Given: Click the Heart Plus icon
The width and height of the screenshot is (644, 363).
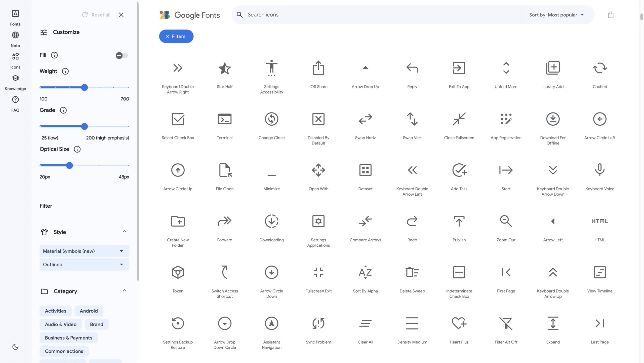Looking at the screenshot, I should click(x=459, y=323).
